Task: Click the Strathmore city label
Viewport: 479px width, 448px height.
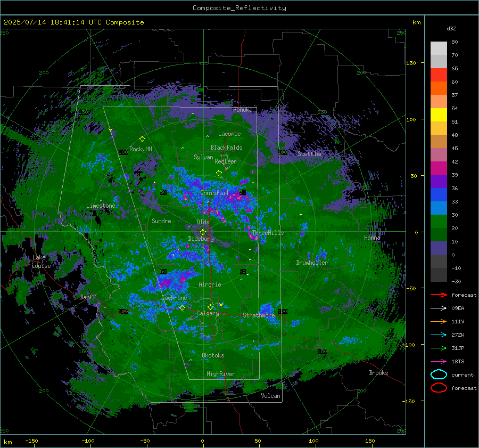Action: coord(259,315)
